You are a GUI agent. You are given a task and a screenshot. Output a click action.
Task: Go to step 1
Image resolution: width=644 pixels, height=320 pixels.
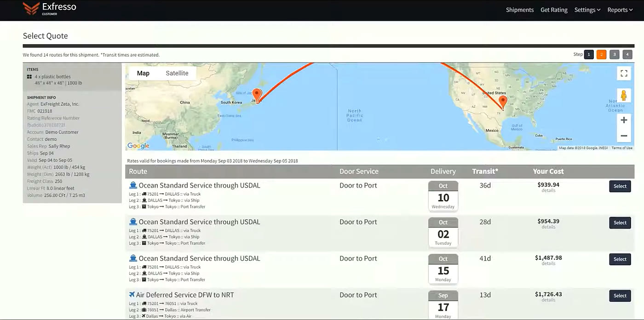589,54
